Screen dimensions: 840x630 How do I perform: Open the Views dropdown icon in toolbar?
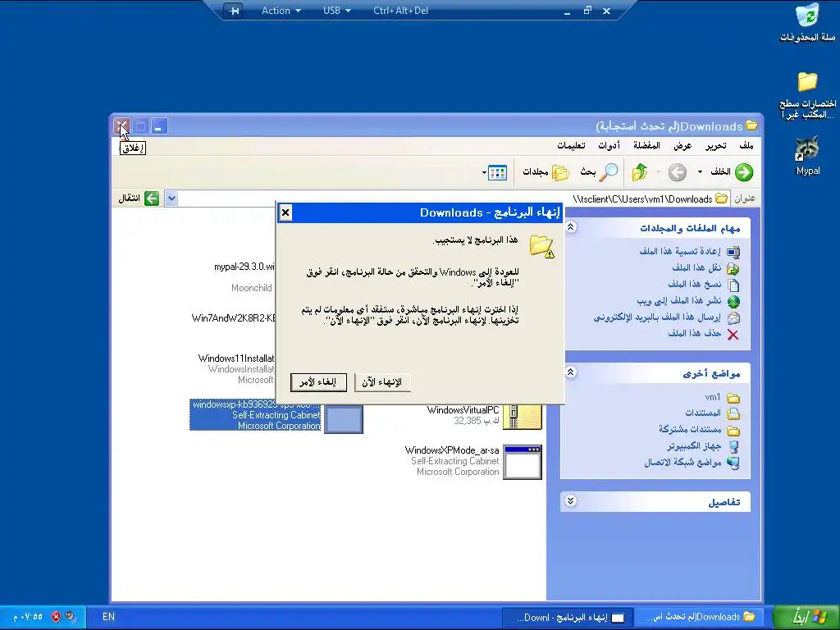pyautogui.click(x=495, y=172)
